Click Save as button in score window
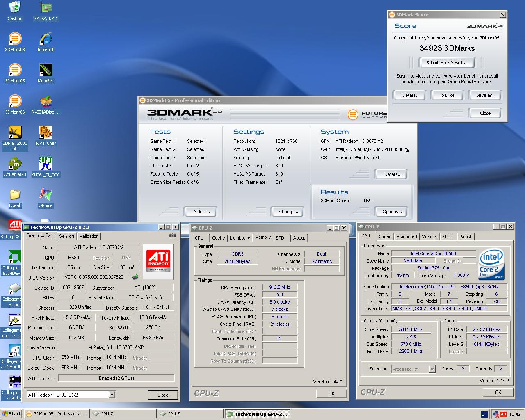Viewport: 525px width, 420px height. tap(486, 95)
